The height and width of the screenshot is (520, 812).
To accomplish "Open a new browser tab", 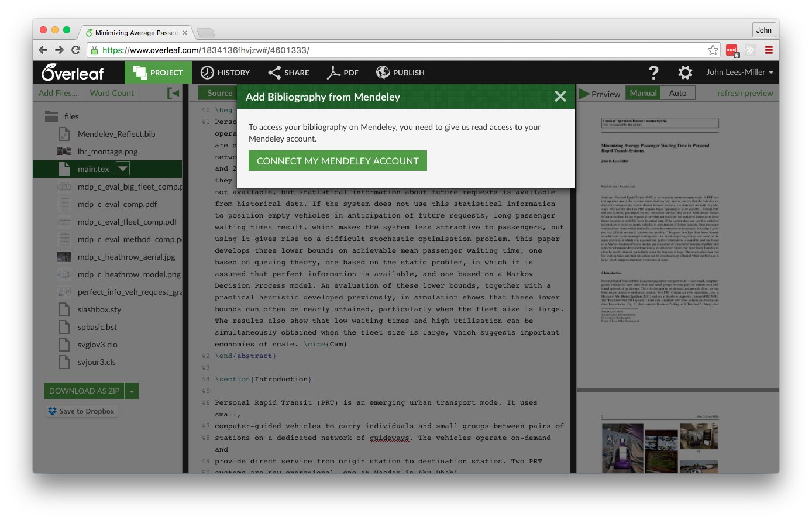I will [206, 32].
